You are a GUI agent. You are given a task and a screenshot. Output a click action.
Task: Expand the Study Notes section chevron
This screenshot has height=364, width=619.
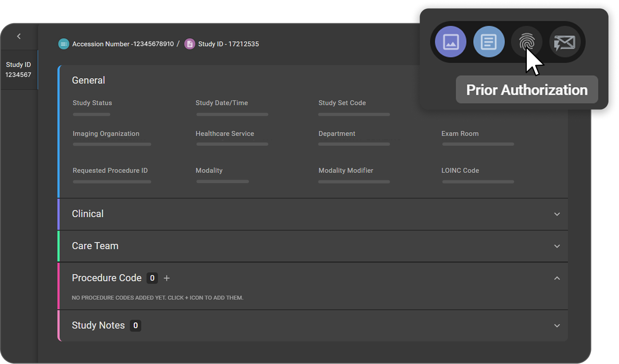tap(557, 326)
